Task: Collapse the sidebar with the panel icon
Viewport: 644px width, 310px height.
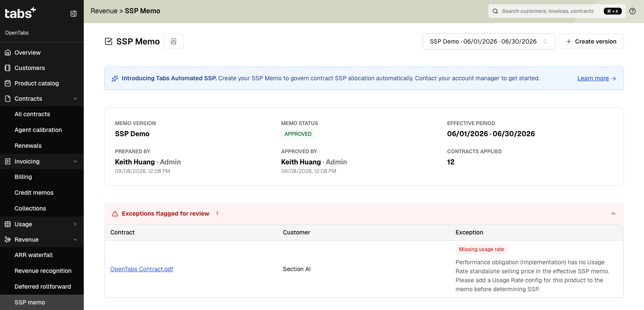Action: coord(74,14)
